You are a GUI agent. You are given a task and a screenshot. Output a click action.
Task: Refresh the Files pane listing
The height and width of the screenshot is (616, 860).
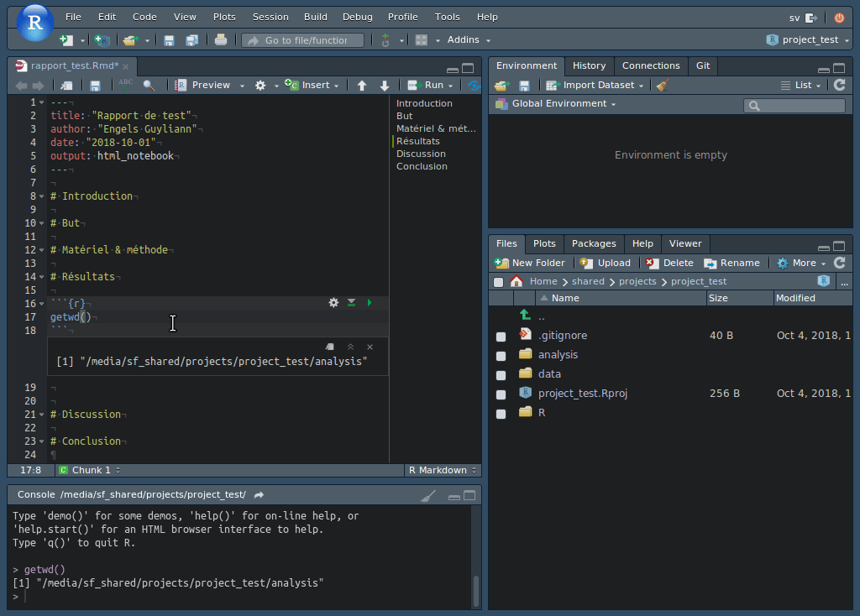pyautogui.click(x=840, y=263)
